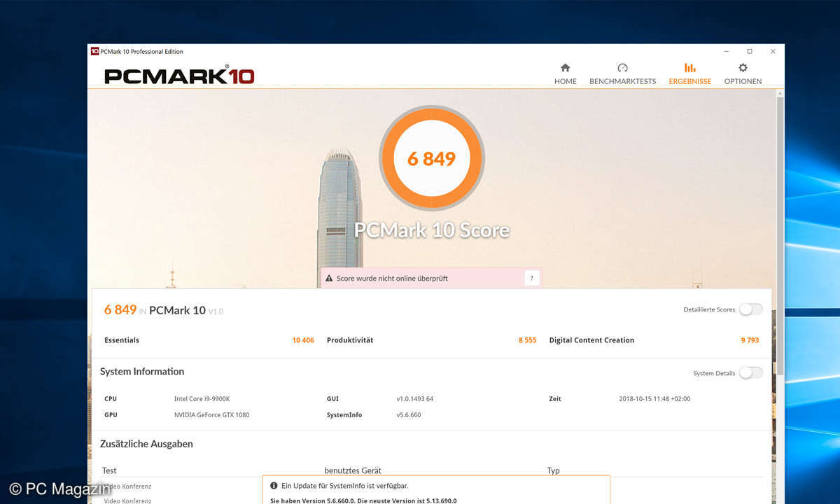This screenshot has height=504, width=840.
Task: Turn on the System Details switch
Action: click(751, 373)
